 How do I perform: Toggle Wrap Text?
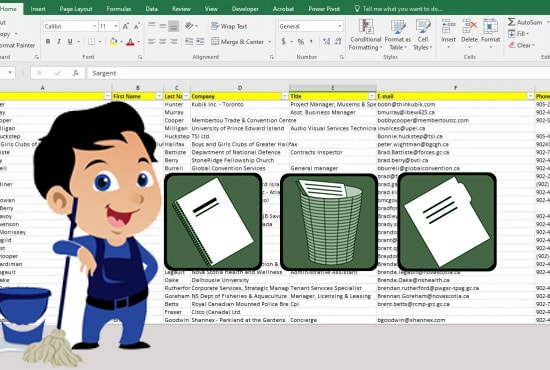click(229, 26)
